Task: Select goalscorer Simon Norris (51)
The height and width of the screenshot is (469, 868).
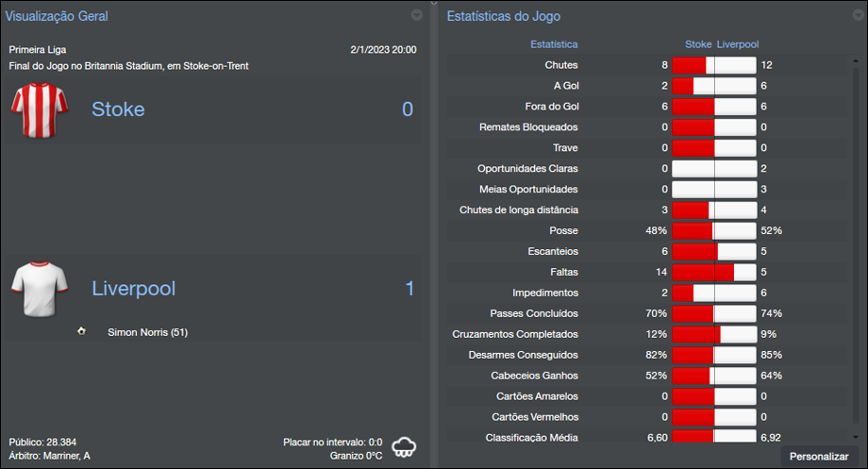Action: 147,332
